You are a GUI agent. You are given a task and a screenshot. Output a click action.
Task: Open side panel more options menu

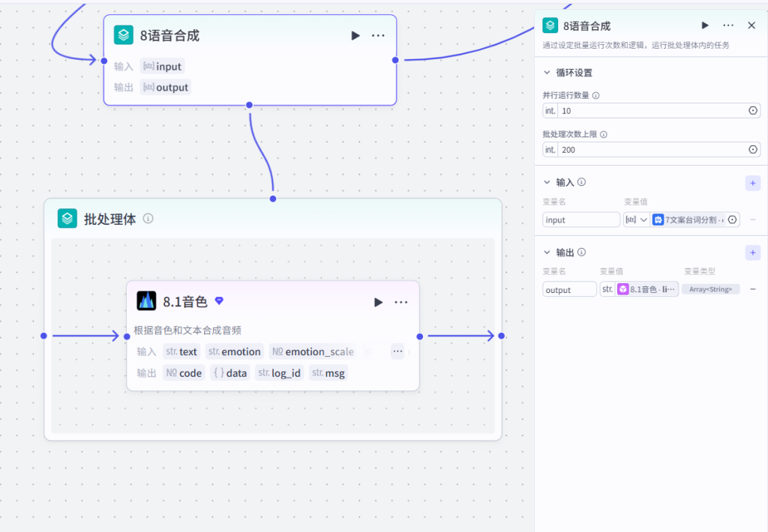pos(728,25)
